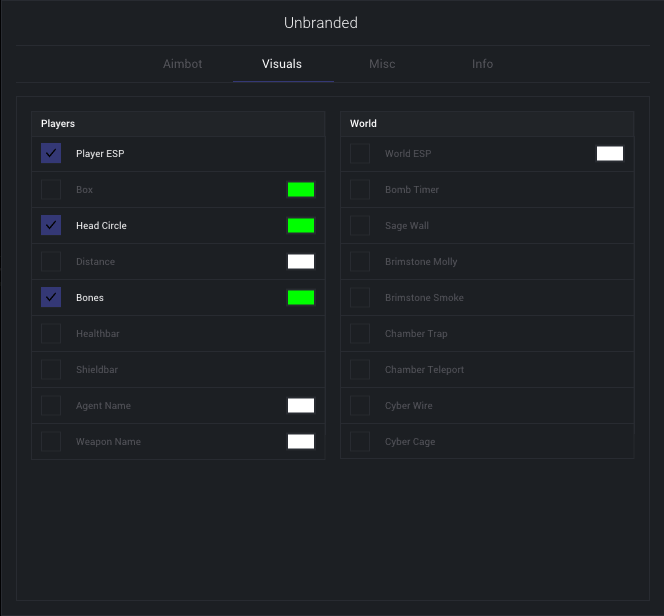Viewport: 664px width, 616px height.
Task: Open the World ESP white color swatch
Action: coord(610,153)
